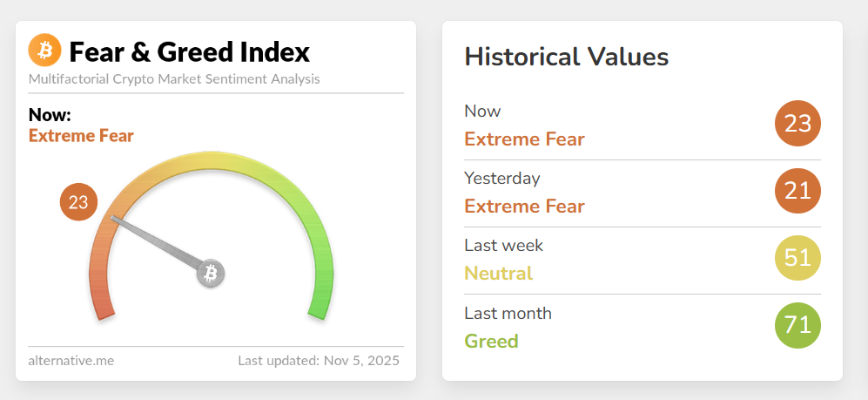The image size is (868, 400).
Task: Click the Now value 23 circle
Action: pyautogui.click(x=797, y=124)
